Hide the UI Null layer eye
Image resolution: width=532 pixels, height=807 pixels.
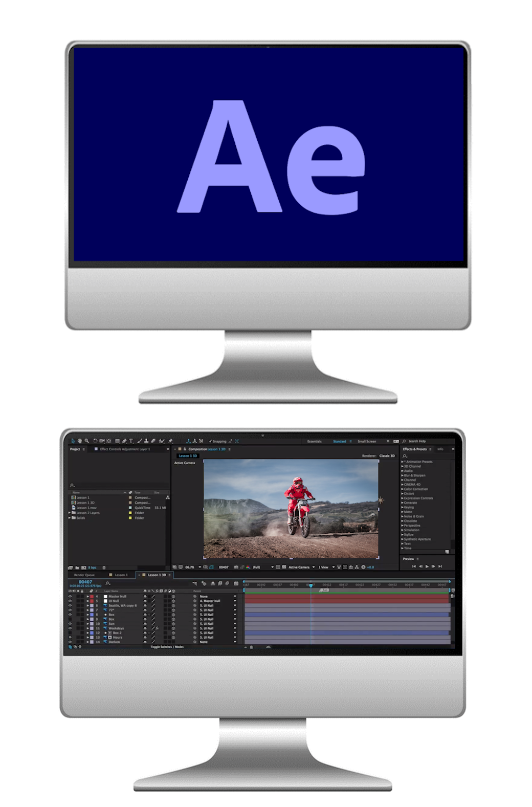[x=70, y=601]
